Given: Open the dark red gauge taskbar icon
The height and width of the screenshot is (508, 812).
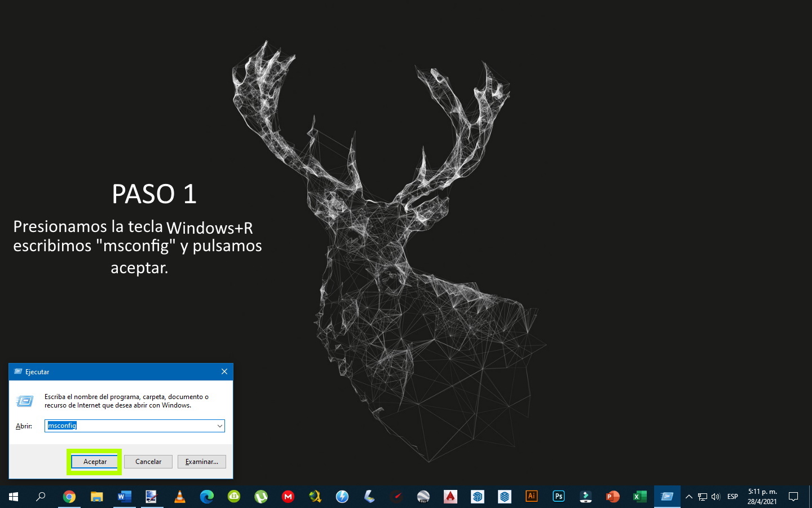Looking at the screenshot, I should 396,497.
